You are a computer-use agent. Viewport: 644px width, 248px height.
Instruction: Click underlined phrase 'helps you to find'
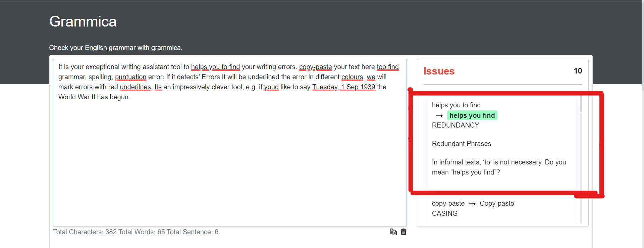tap(215, 67)
